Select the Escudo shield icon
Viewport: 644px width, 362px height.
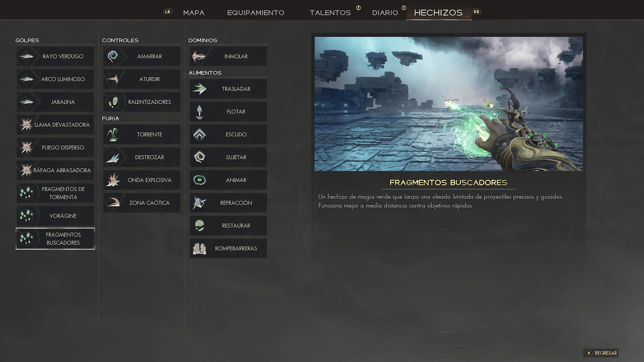tap(199, 134)
